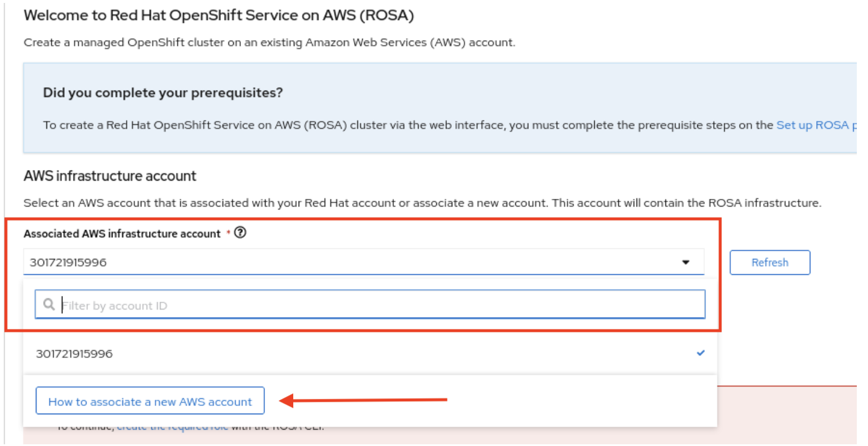
Task: Select account 301721915996 from the dropdown list
Action: (x=74, y=354)
